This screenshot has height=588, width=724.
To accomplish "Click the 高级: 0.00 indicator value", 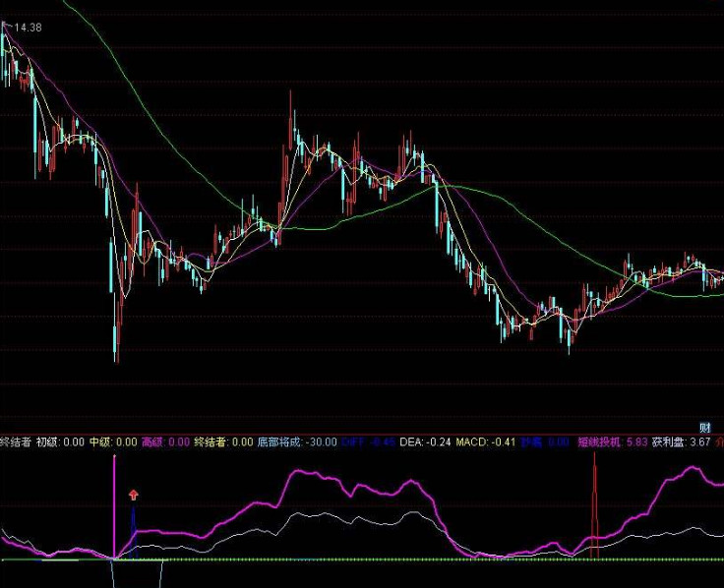I will 166,442.
